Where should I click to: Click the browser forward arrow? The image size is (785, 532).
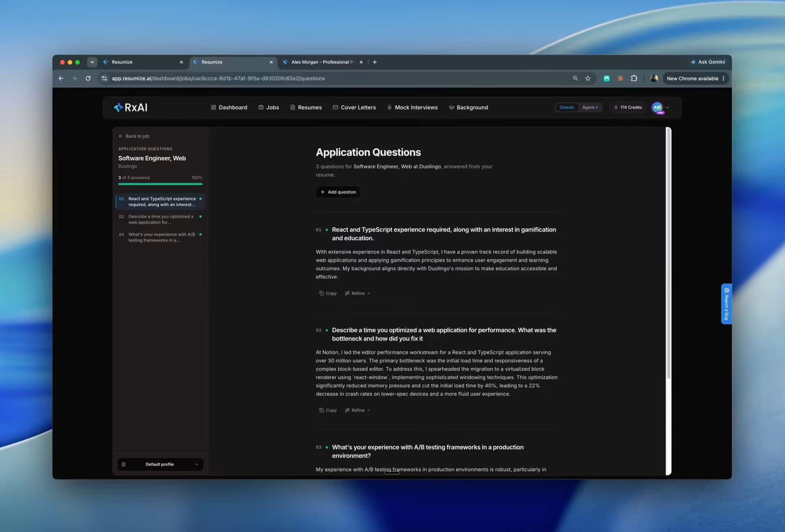(74, 79)
